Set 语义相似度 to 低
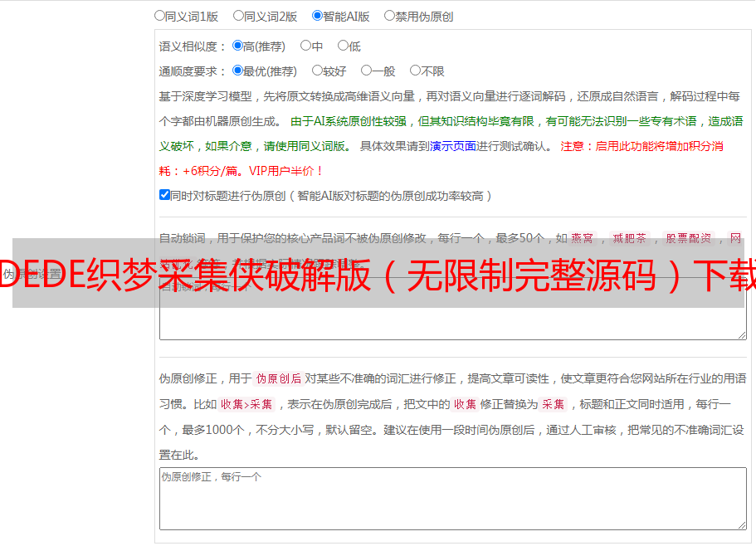 [x=343, y=46]
